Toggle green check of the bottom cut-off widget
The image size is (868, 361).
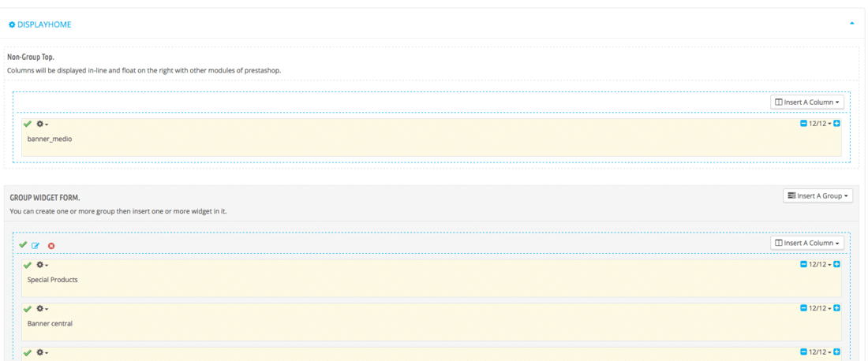[x=28, y=352]
